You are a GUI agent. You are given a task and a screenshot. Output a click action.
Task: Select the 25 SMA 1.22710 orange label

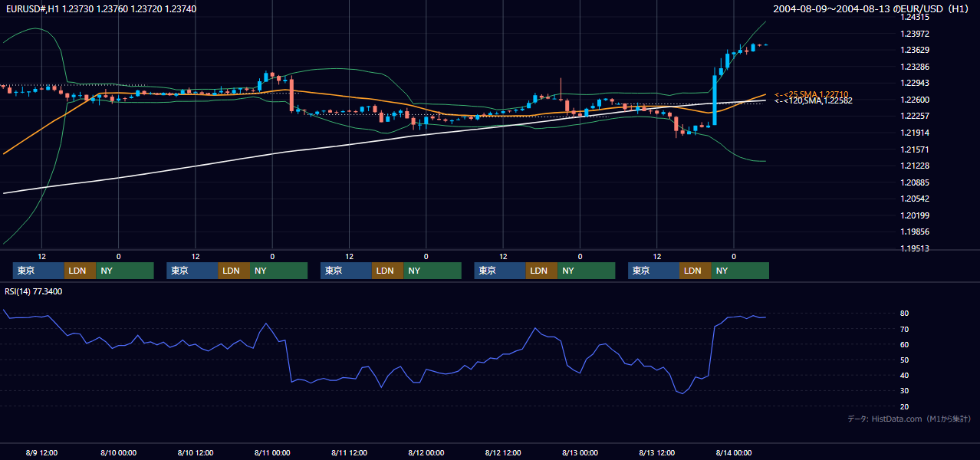pos(811,94)
